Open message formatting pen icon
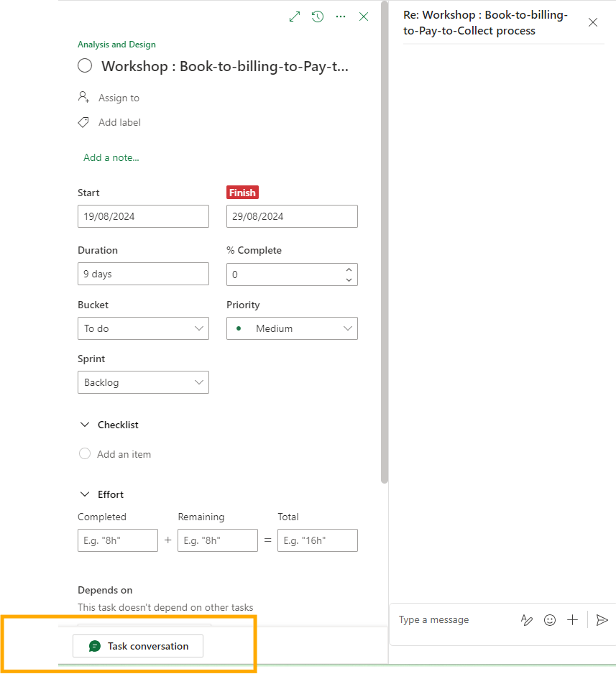Screen dimensions: 616x674 (527, 620)
